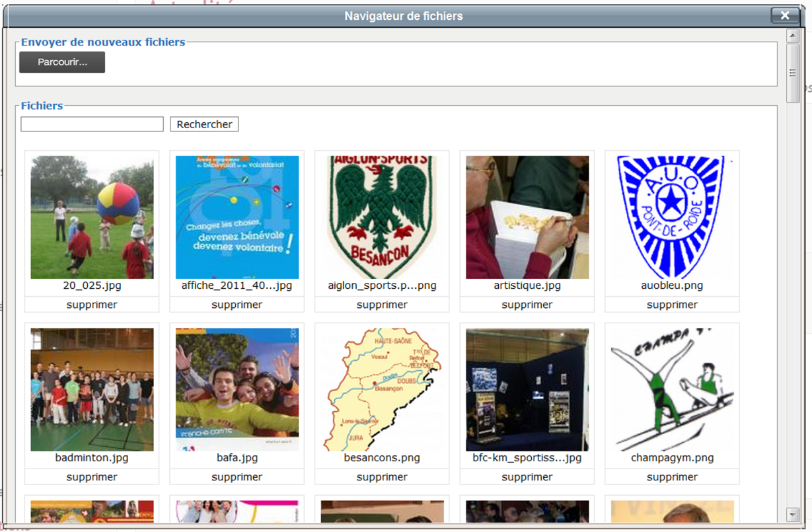Click supprimer under besancons.png
This screenshot has width=812, height=532.
(x=382, y=476)
